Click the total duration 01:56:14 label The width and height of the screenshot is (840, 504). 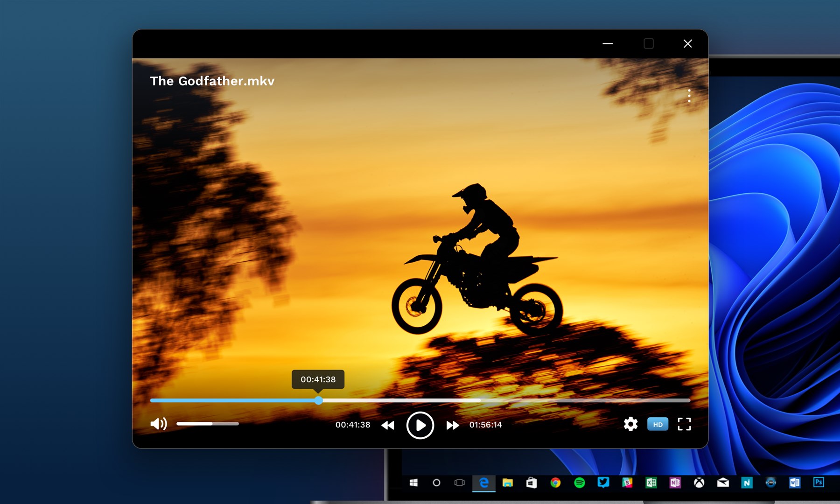pos(486,425)
